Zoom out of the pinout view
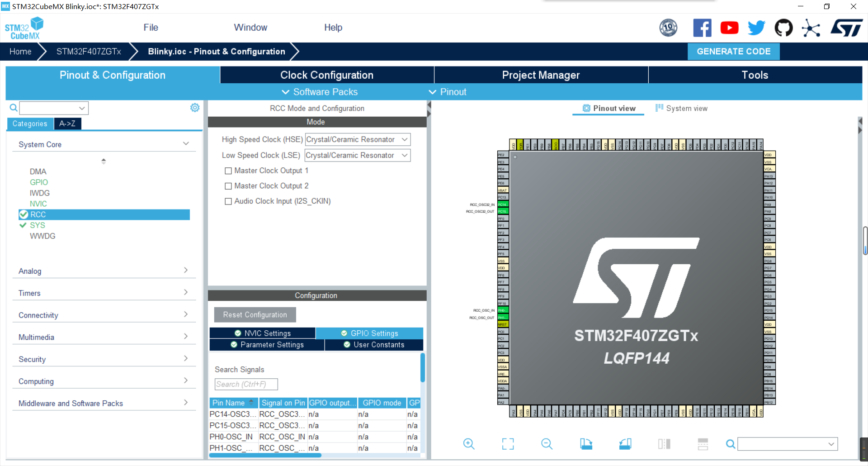 coord(547,444)
